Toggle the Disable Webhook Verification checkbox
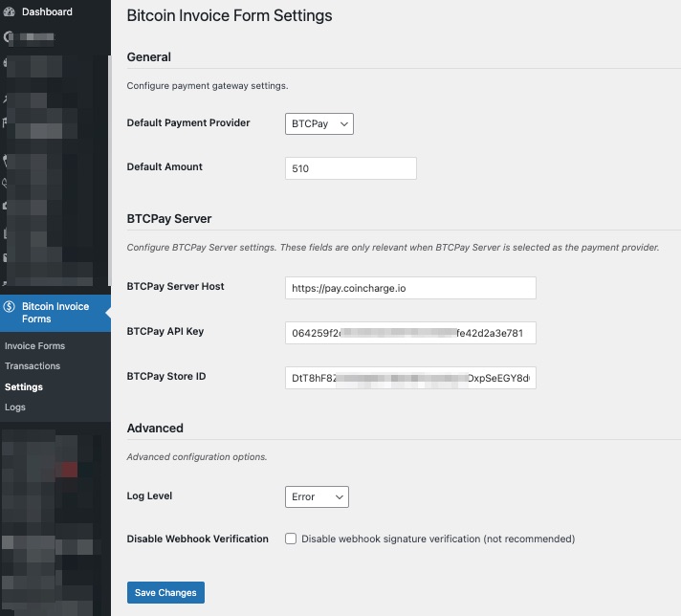The height and width of the screenshot is (616, 681). (291, 539)
